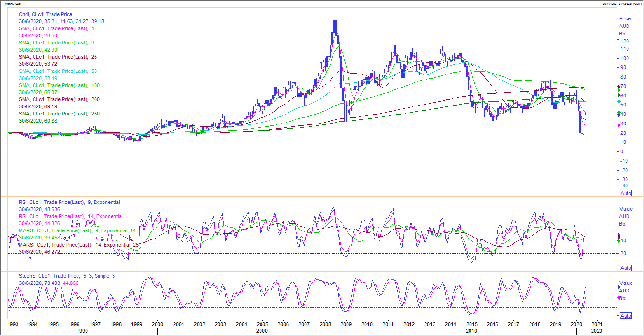
Task: Click the Auto button on the RSI panel axis
Action: tap(626, 268)
